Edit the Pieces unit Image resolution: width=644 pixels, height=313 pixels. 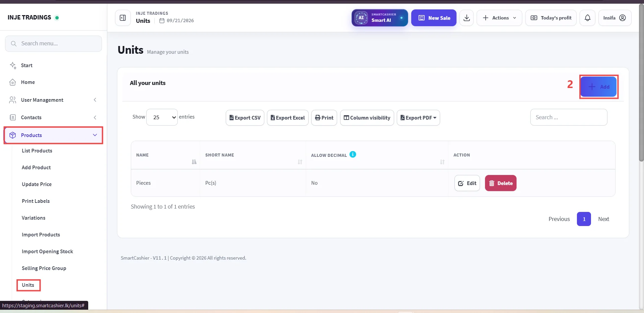click(467, 183)
